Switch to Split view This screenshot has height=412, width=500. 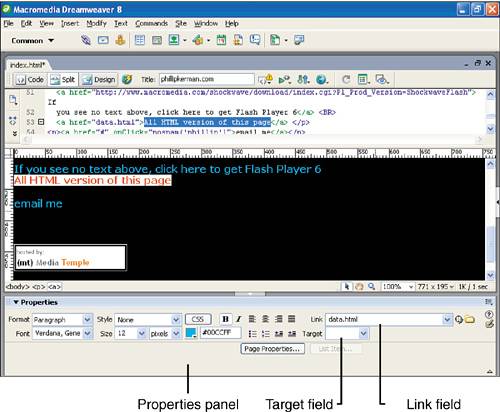pyautogui.click(x=63, y=79)
